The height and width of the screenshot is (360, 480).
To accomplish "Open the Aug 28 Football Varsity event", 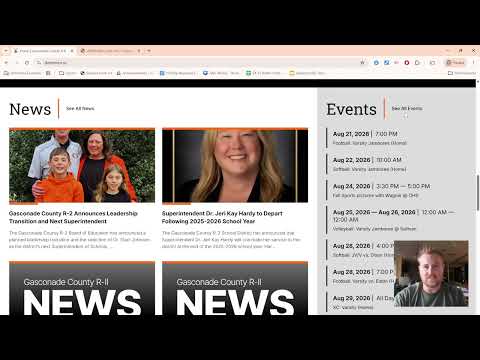I will 361,276.
